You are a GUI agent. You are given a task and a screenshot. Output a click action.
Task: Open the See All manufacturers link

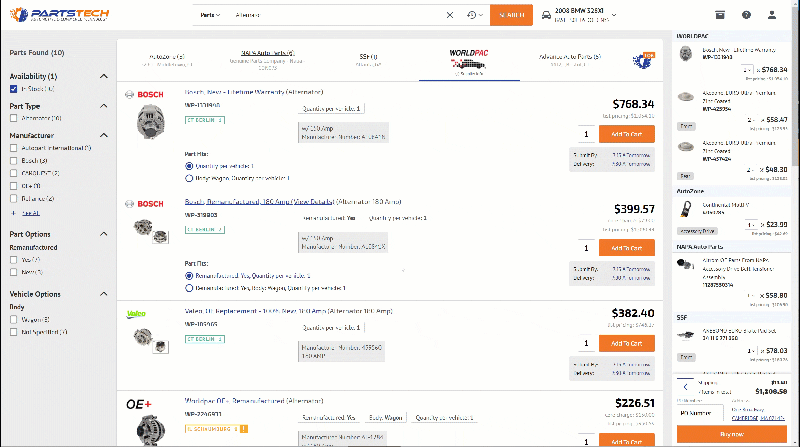pos(31,213)
